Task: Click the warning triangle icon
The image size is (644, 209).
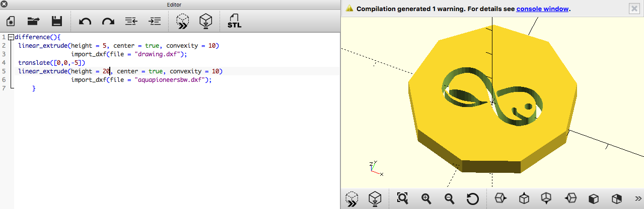Action: coord(349,9)
